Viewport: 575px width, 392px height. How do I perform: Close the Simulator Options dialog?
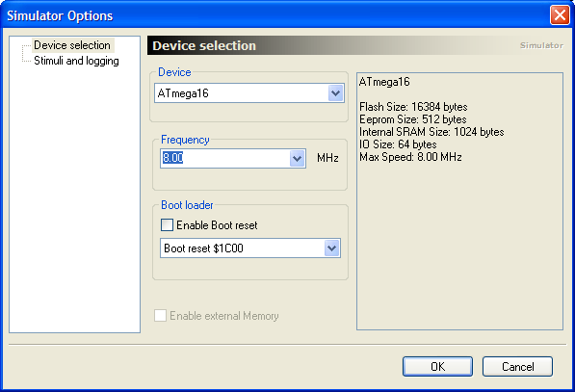[560, 15]
